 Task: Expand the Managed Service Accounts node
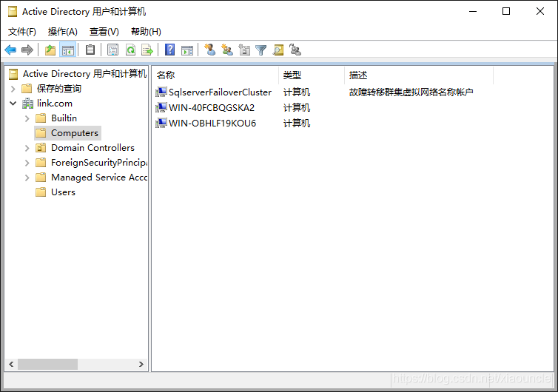pyautogui.click(x=27, y=178)
